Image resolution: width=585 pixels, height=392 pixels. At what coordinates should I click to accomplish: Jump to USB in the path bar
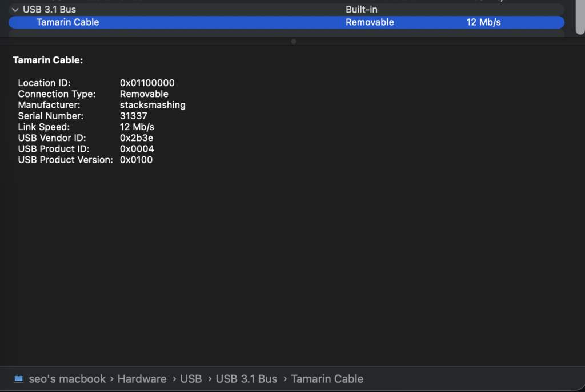[191, 379]
